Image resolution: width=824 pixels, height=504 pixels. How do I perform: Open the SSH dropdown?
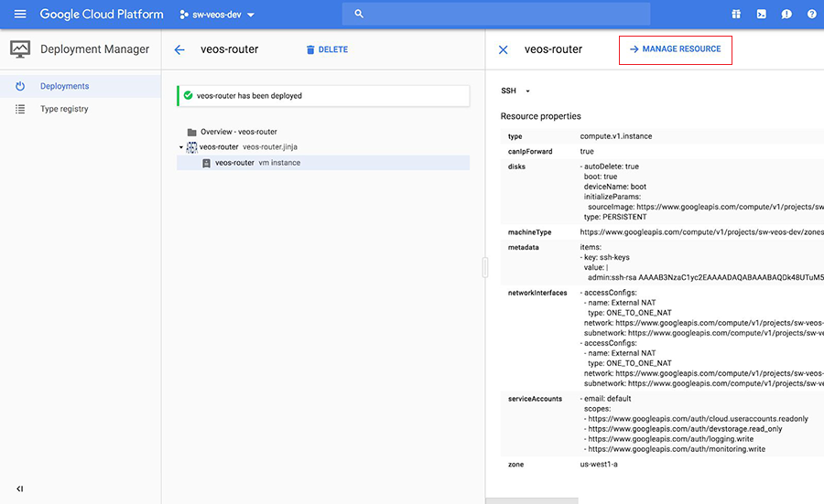point(515,91)
